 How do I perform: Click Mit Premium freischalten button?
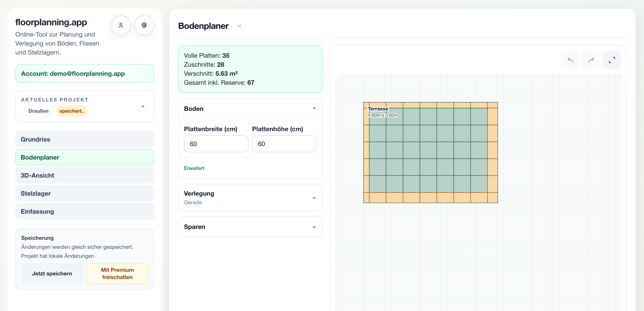tap(117, 274)
